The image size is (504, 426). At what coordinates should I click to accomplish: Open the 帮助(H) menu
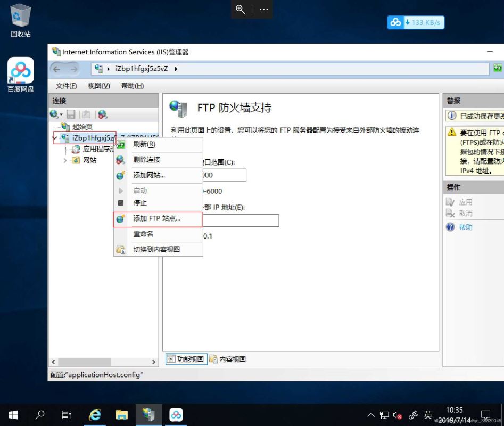(133, 86)
